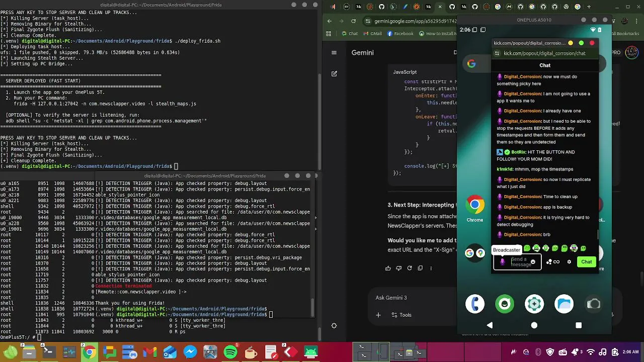
Task: Open Google folder on phone home screen
Action: (474, 253)
